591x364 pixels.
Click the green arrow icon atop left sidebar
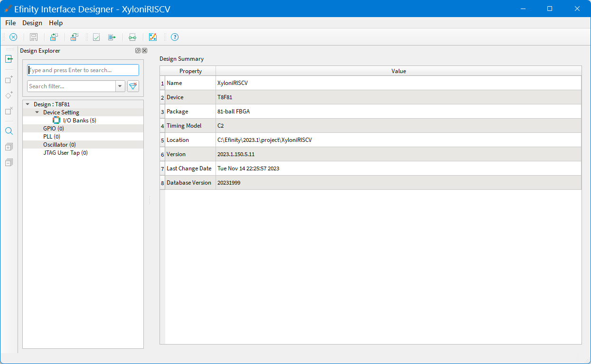tap(9, 59)
